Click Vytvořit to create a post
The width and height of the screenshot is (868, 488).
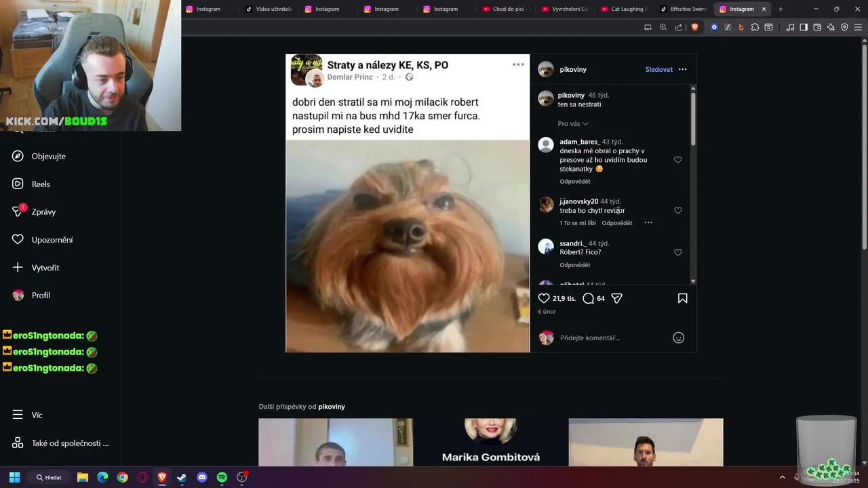35,268
